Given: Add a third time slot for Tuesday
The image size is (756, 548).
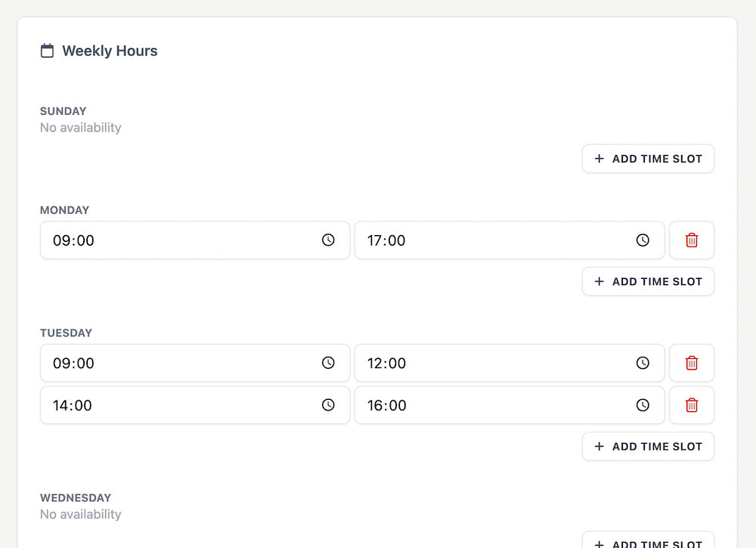Looking at the screenshot, I should point(648,446).
